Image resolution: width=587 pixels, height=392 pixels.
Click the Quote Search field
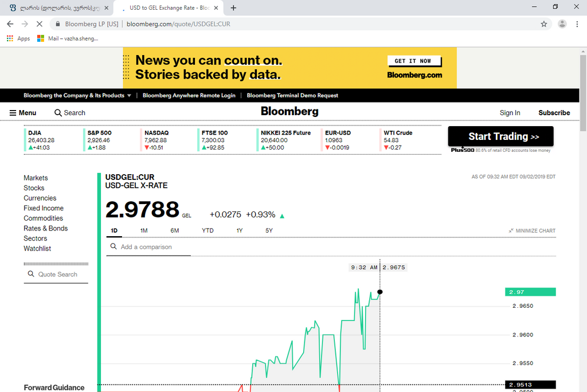coord(56,275)
